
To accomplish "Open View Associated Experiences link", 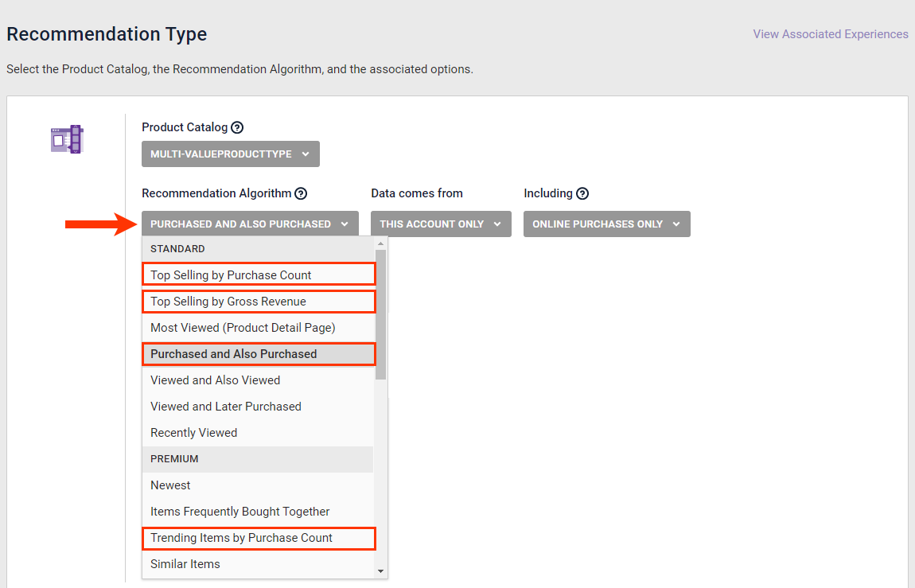I will pyautogui.click(x=831, y=34).
